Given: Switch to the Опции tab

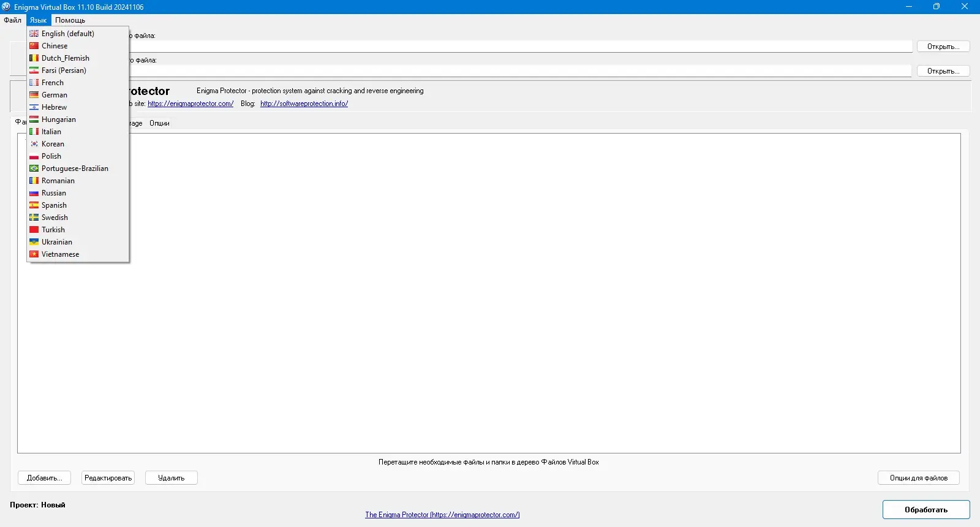Looking at the screenshot, I should 159,123.
